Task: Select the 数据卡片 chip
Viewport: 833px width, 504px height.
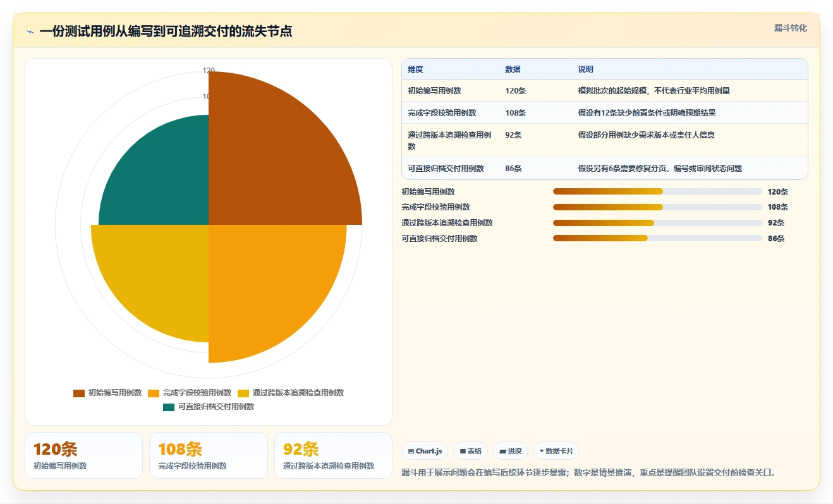Action: point(556,451)
